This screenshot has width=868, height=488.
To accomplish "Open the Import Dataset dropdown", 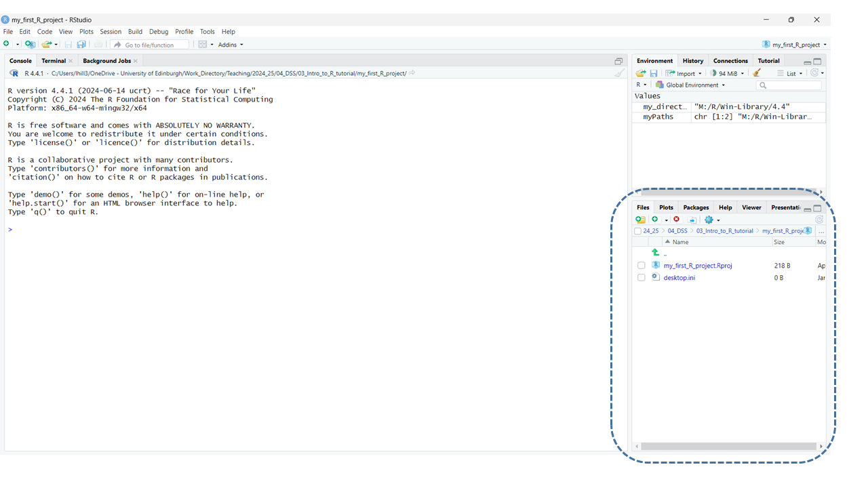I will click(684, 73).
